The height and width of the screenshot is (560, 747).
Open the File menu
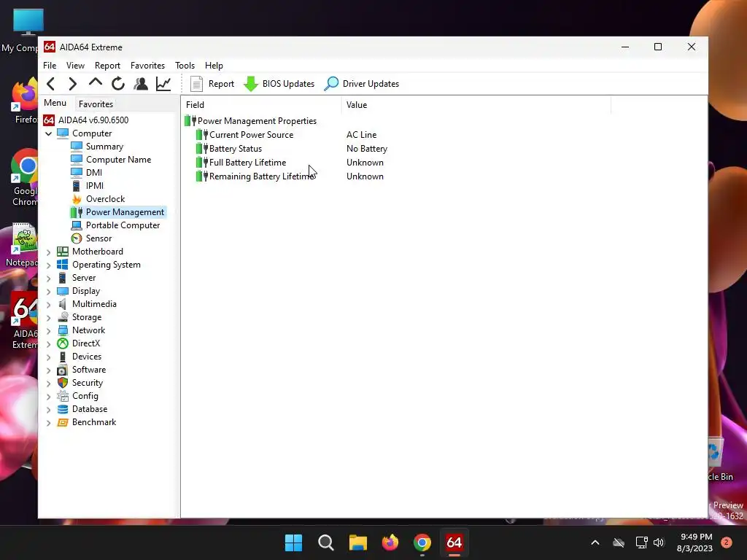tap(50, 65)
